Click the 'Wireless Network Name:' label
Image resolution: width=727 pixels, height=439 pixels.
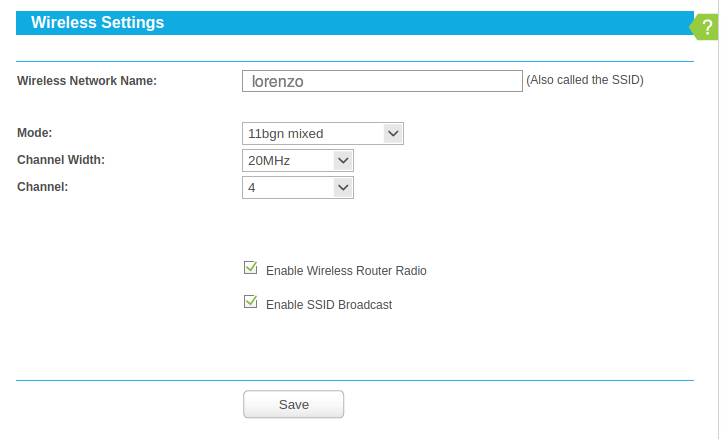click(x=87, y=81)
